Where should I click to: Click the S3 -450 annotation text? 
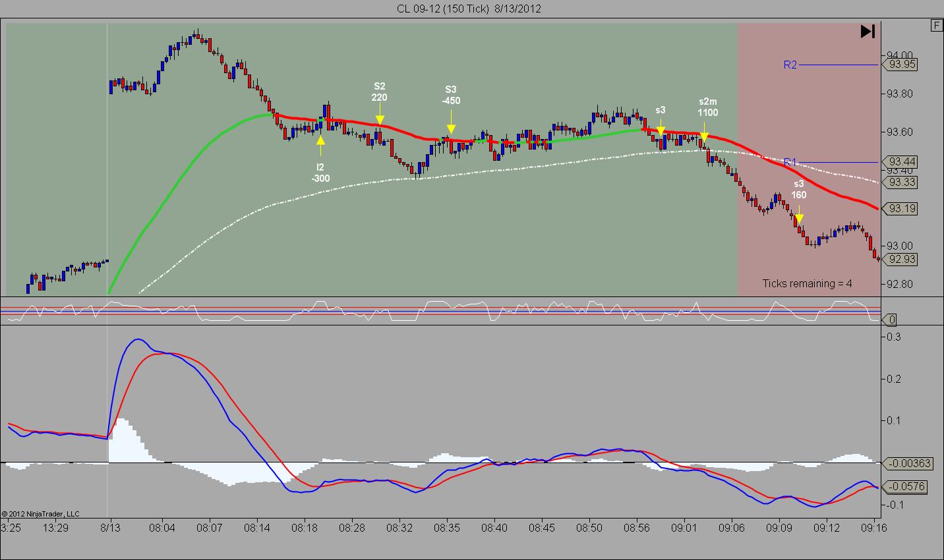coord(451,95)
